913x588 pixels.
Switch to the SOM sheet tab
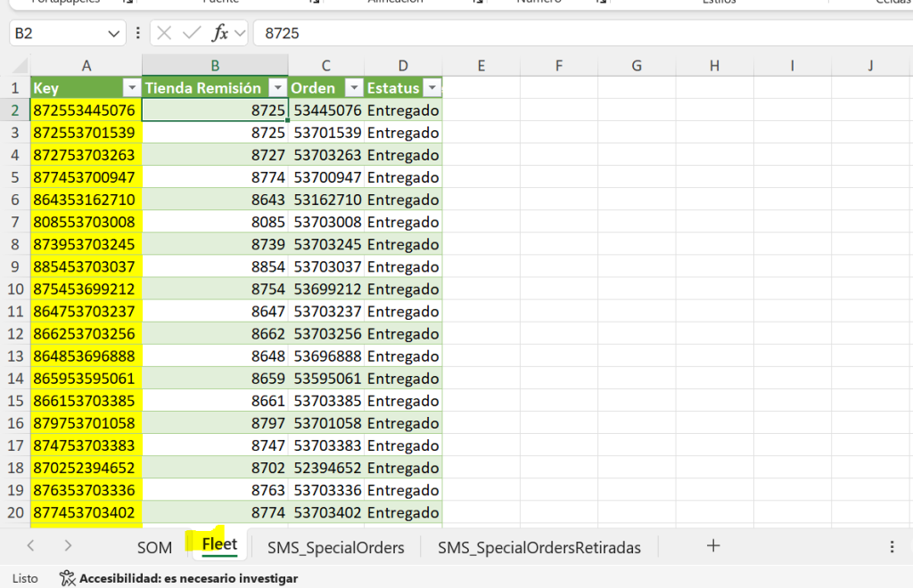(154, 547)
